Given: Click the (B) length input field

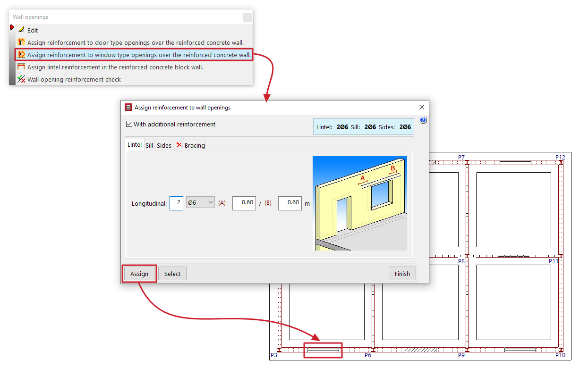Looking at the screenshot, I should [290, 203].
